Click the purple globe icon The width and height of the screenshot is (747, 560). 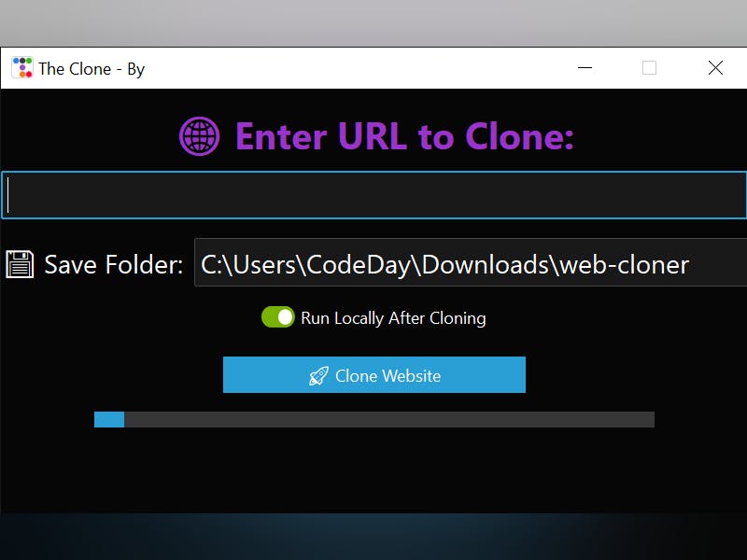coord(200,136)
